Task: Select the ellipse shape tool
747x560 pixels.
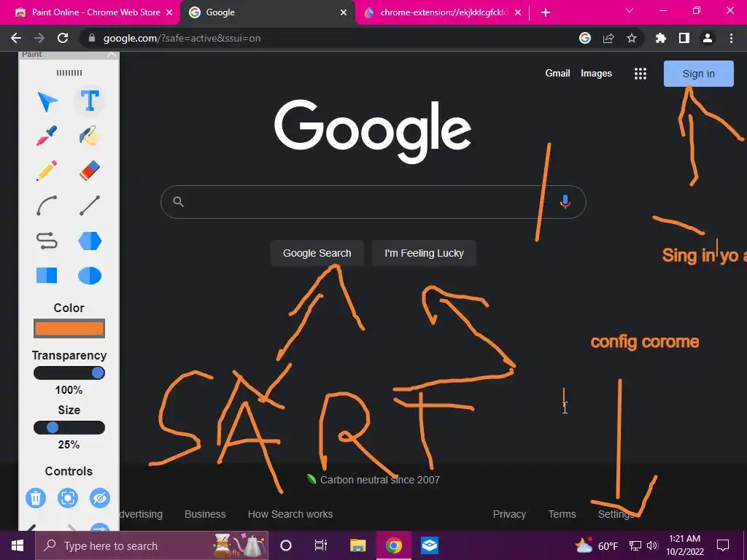Action: pyautogui.click(x=90, y=275)
